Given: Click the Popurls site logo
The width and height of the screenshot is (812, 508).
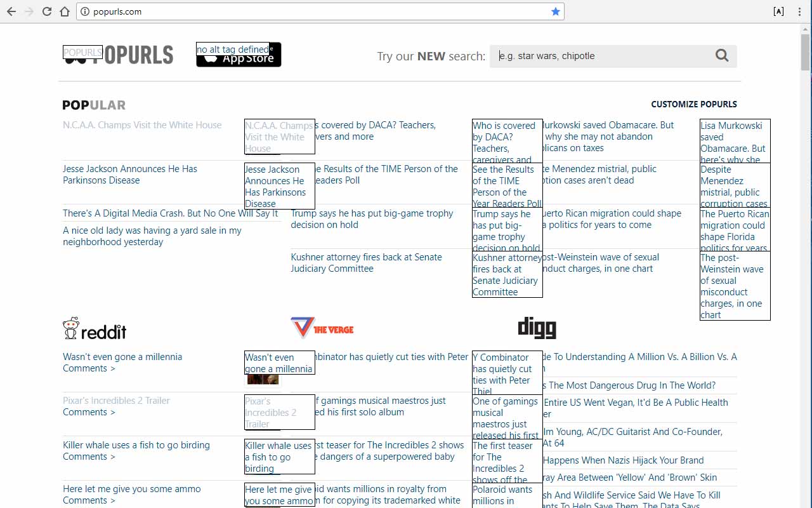Looking at the screenshot, I should [x=118, y=55].
